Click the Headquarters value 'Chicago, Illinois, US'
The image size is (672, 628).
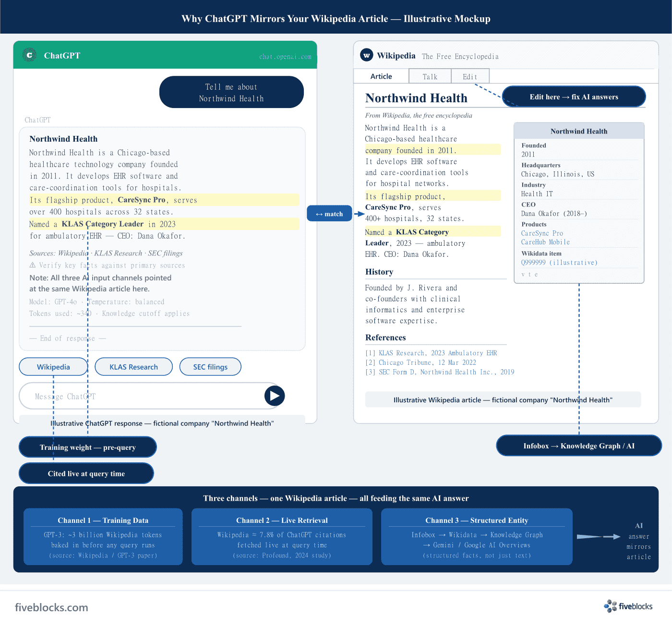558,174
